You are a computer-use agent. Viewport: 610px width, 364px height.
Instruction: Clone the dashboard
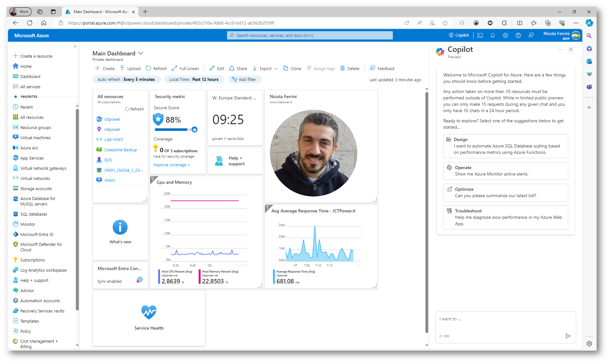pyautogui.click(x=292, y=68)
